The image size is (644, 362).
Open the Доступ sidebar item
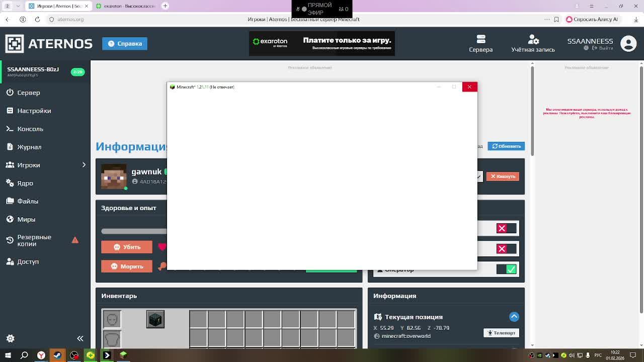coord(23,261)
